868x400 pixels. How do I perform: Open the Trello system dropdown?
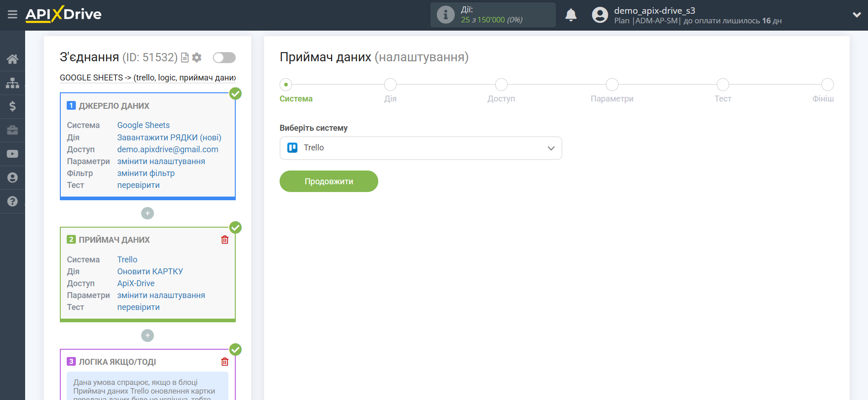point(421,148)
